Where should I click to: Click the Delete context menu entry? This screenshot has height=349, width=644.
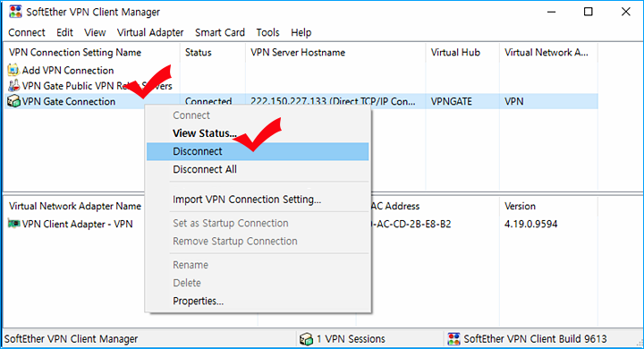pos(258,283)
